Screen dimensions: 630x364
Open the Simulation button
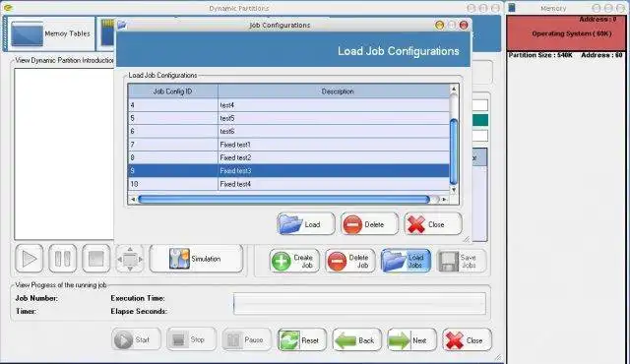point(197,259)
